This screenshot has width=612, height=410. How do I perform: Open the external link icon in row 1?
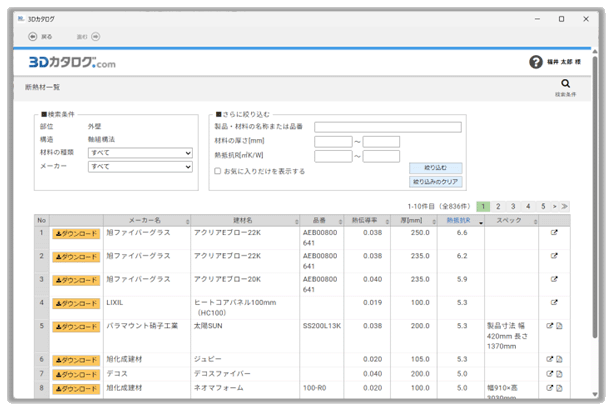coord(554,232)
